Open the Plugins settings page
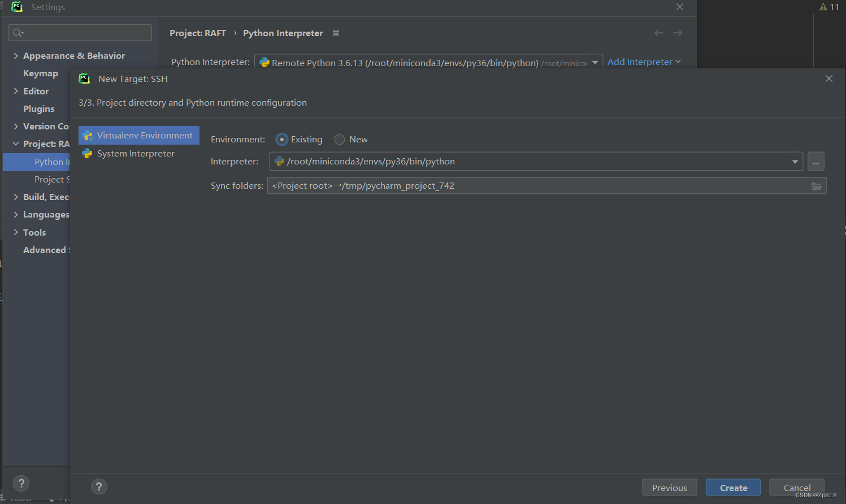This screenshot has height=504, width=846. pyautogui.click(x=39, y=109)
